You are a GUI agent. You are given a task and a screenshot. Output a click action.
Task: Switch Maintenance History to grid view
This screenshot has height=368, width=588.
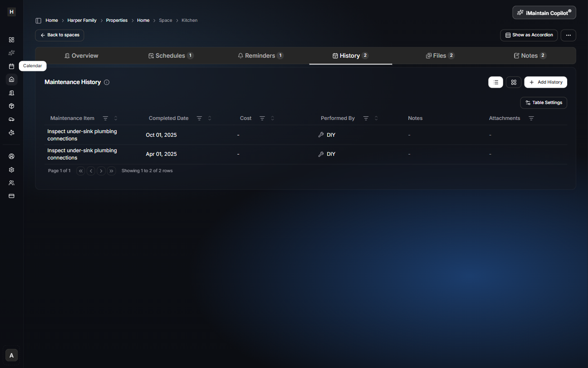click(x=514, y=82)
